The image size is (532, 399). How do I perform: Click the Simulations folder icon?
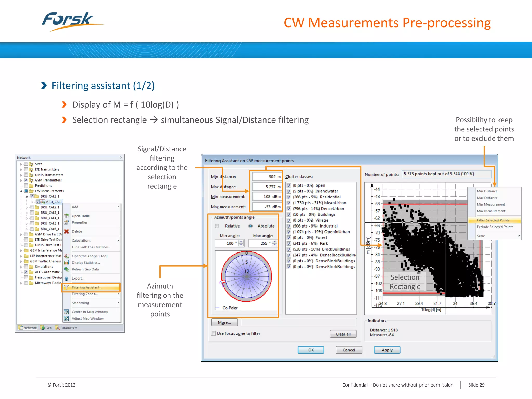pyautogui.click(x=31, y=267)
